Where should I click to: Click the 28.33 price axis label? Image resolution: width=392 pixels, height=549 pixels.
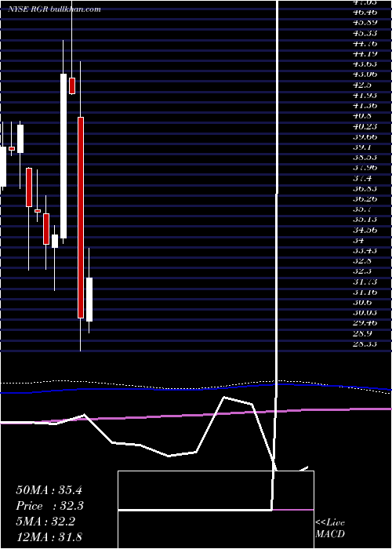coord(366,344)
